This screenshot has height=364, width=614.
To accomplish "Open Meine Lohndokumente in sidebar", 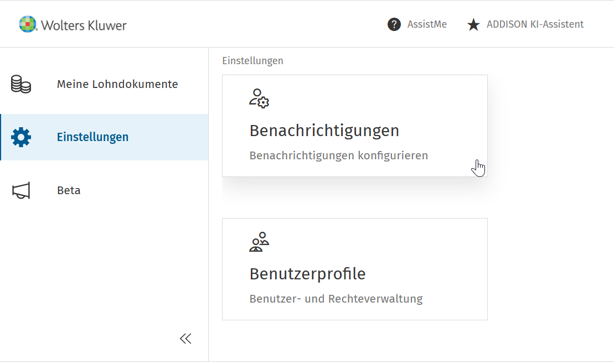I will [x=117, y=84].
